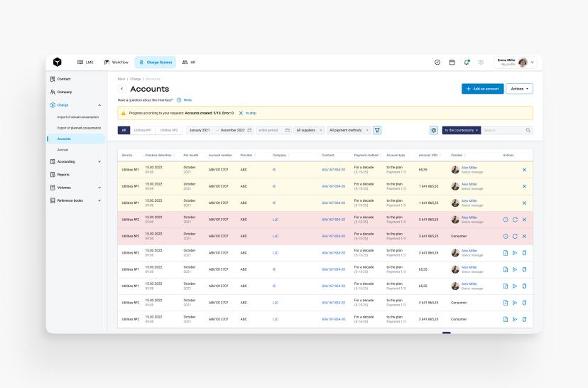Open the notifications bell icon
This screenshot has height=388, width=588.
[x=467, y=63]
